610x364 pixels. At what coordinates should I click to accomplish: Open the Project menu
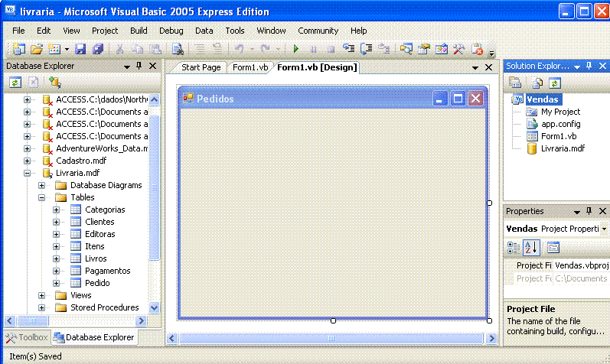[105, 31]
